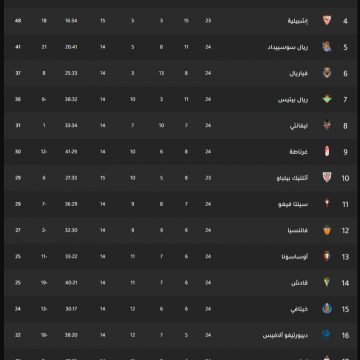
Task: Click the Cadiz yellow crest
Action: 327,282
